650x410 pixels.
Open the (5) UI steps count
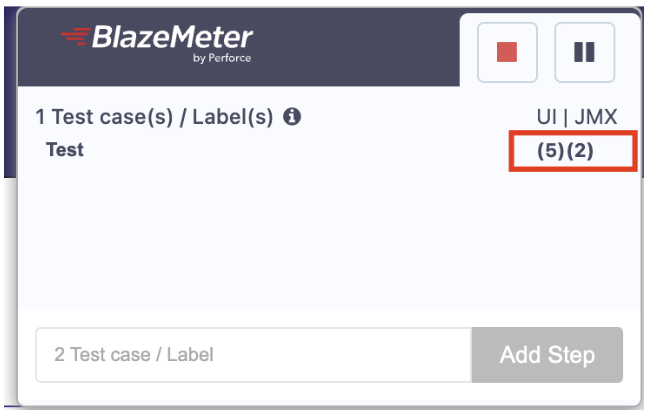tap(551, 151)
